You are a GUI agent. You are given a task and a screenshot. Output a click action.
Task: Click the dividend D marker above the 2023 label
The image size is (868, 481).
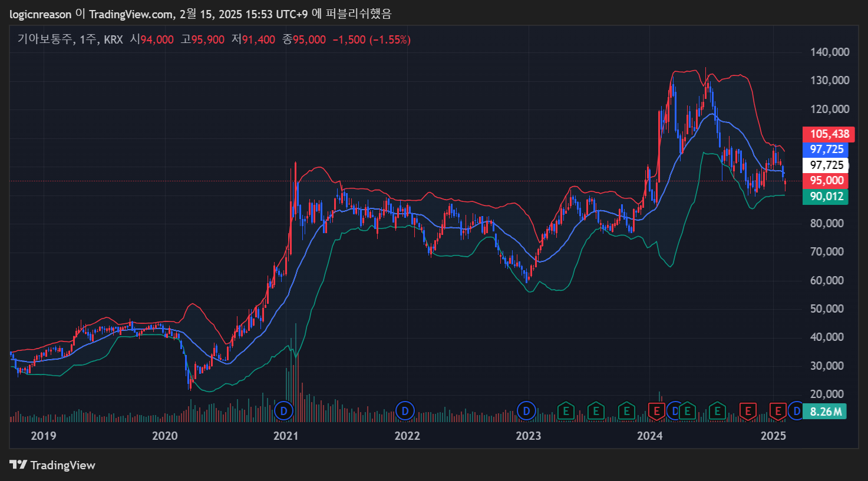(x=526, y=410)
